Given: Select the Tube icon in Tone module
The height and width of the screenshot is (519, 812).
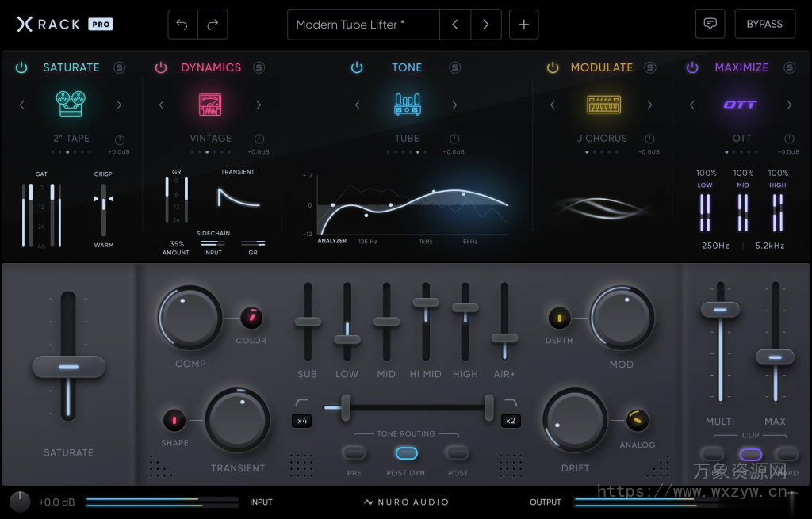Looking at the screenshot, I should 406,104.
